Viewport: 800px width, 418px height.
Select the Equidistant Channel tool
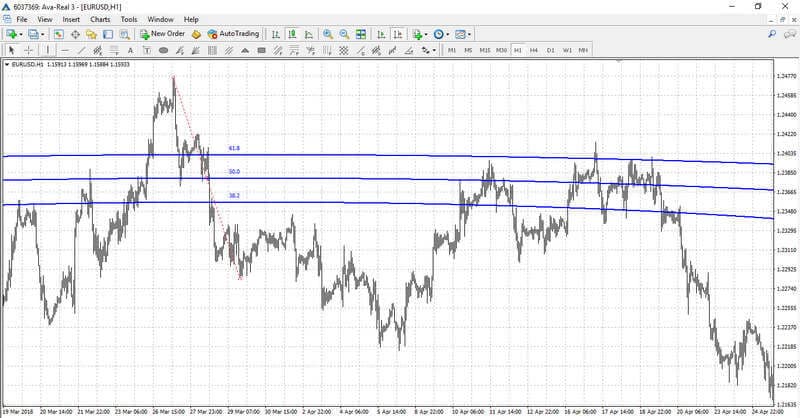(x=97, y=50)
